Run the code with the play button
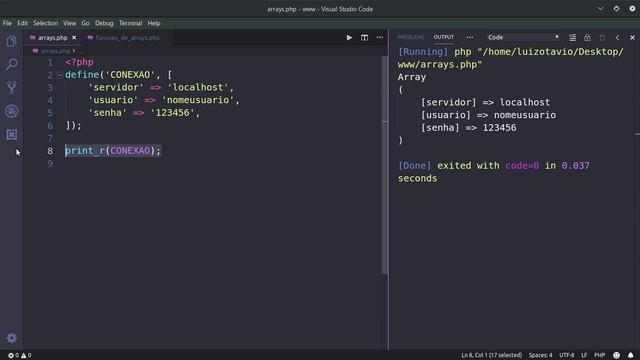640x360 pixels. point(349,38)
